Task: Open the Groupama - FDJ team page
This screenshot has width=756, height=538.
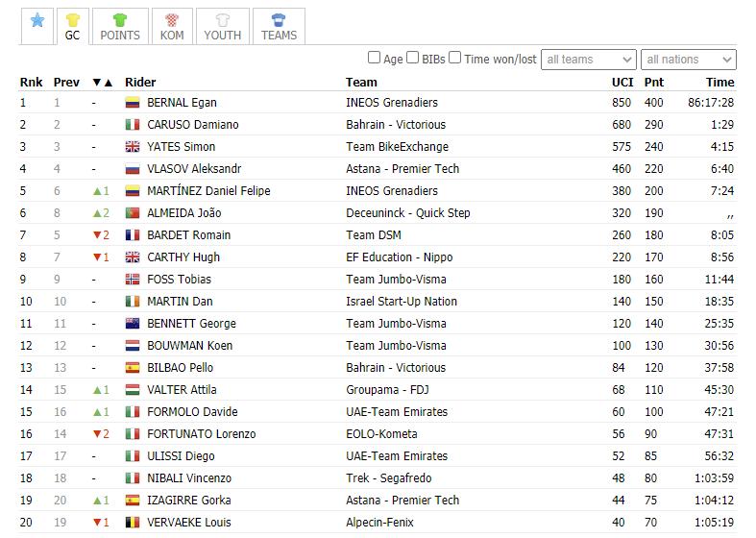Action: [387, 390]
